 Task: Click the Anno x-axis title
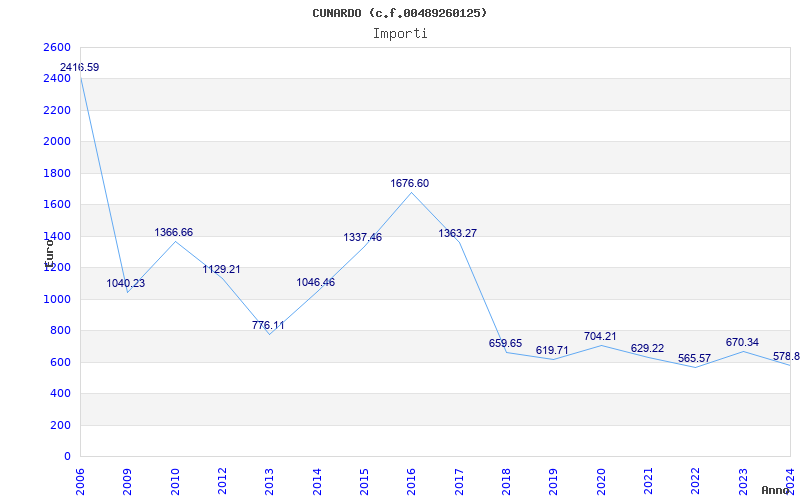[x=775, y=490]
